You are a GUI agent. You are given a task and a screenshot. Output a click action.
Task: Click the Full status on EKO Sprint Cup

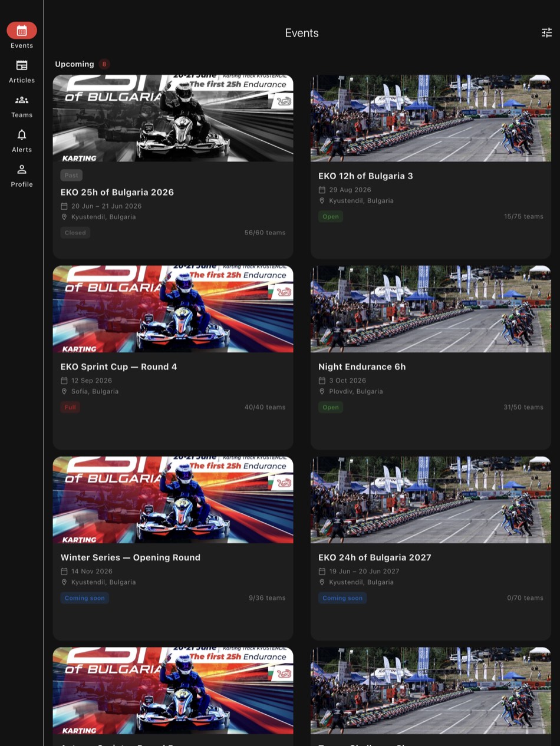pyautogui.click(x=70, y=407)
